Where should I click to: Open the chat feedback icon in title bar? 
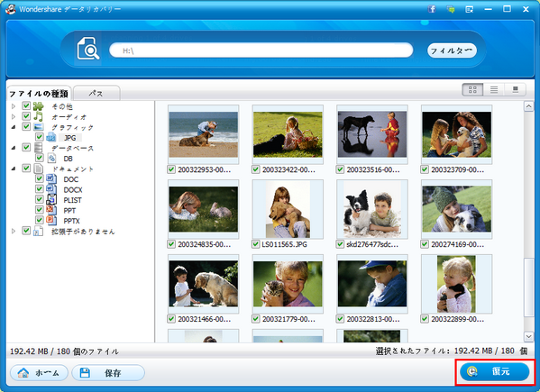[451, 9]
